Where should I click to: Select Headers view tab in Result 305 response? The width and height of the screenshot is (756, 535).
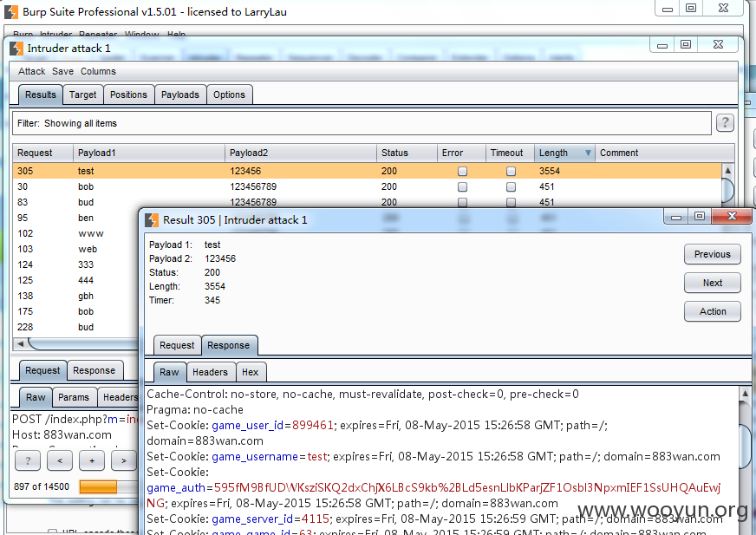coord(210,373)
